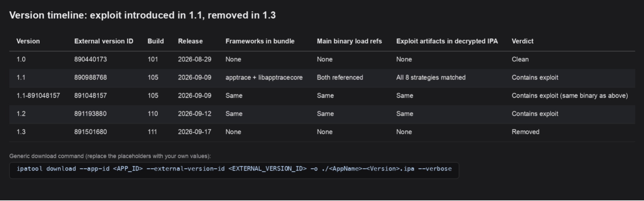Click the Verdict column header
Image resolution: width=644 pixels, height=201 pixels.
pyautogui.click(x=522, y=41)
